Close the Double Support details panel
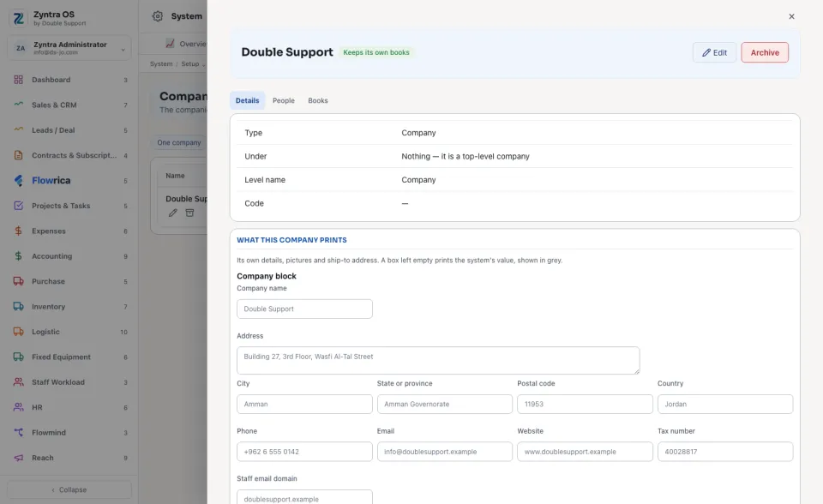 point(791,16)
